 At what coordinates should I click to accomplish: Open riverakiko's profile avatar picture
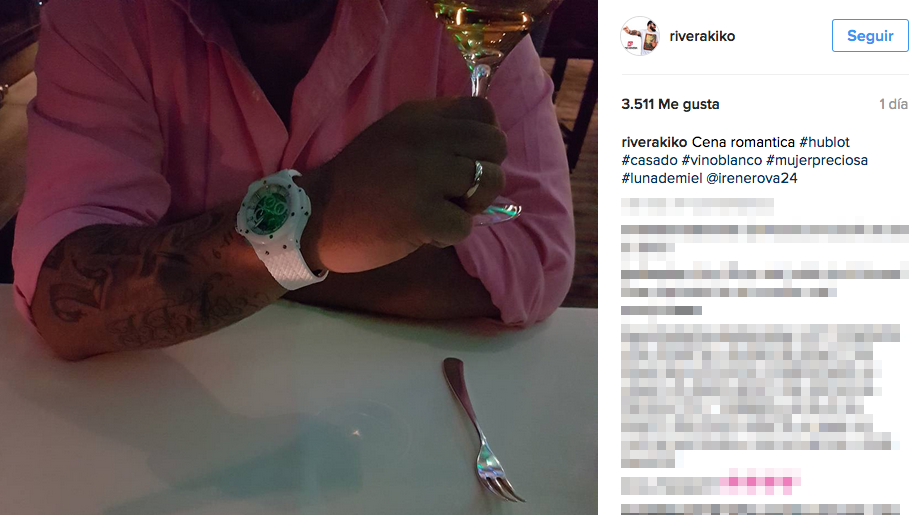click(640, 36)
